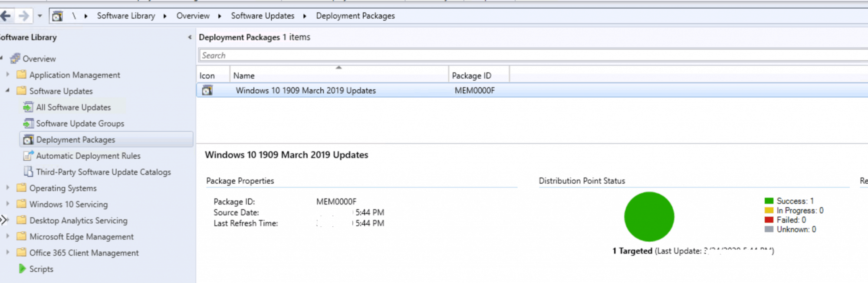Click the All Software Updates icon
The width and height of the screenshot is (868, 283).
tap(28, 107)
